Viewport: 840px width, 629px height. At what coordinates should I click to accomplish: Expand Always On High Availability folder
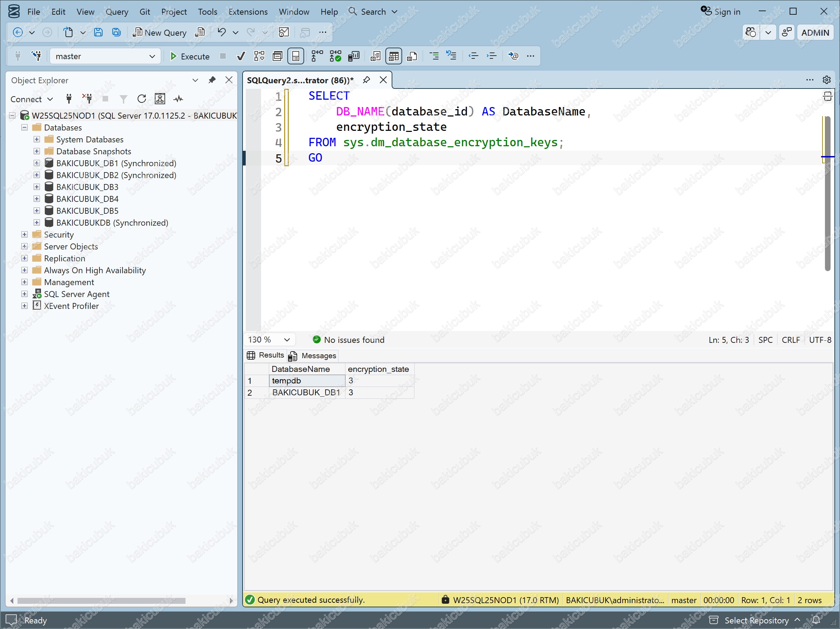click(25, 270)
